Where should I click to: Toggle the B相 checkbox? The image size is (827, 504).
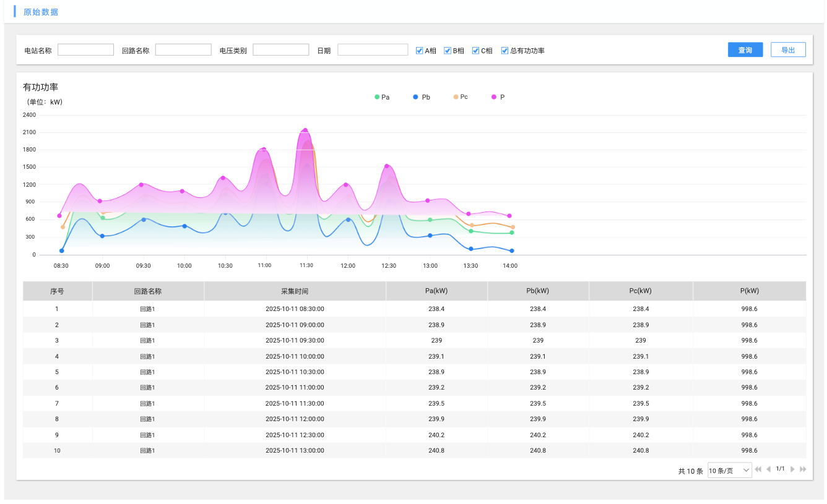click(448, 51)
